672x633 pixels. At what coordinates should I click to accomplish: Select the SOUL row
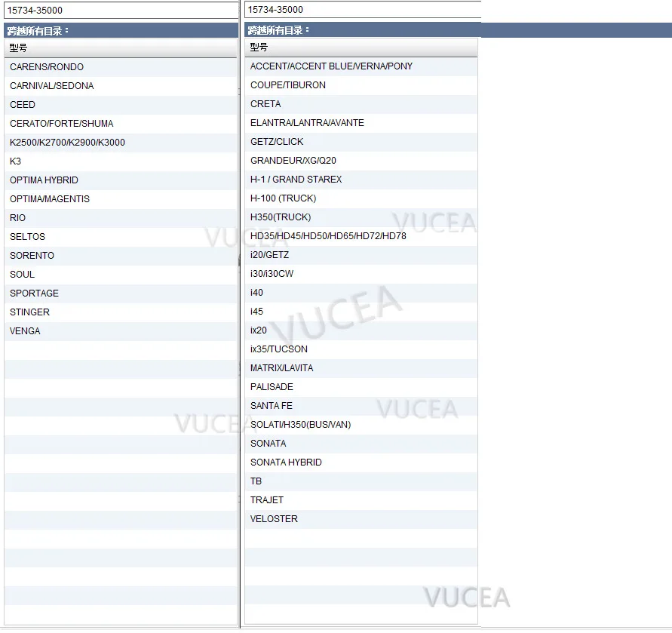click(121, 275)
